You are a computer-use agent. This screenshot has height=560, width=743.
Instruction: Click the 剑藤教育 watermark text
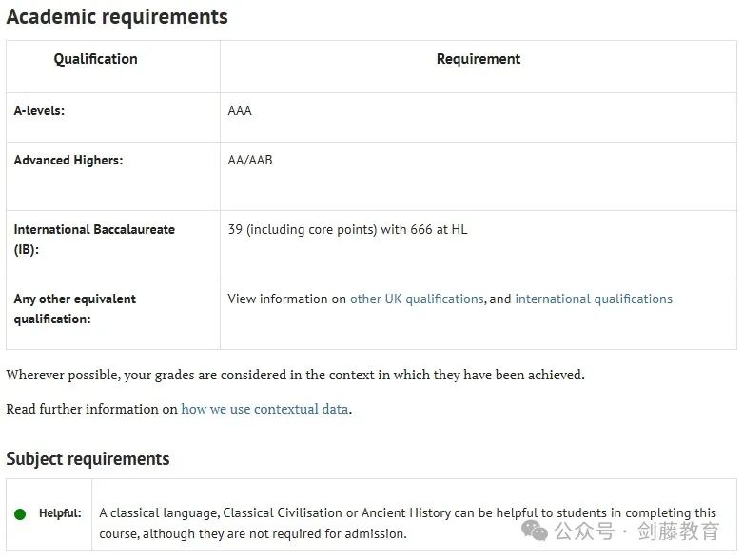coord(678,531)
